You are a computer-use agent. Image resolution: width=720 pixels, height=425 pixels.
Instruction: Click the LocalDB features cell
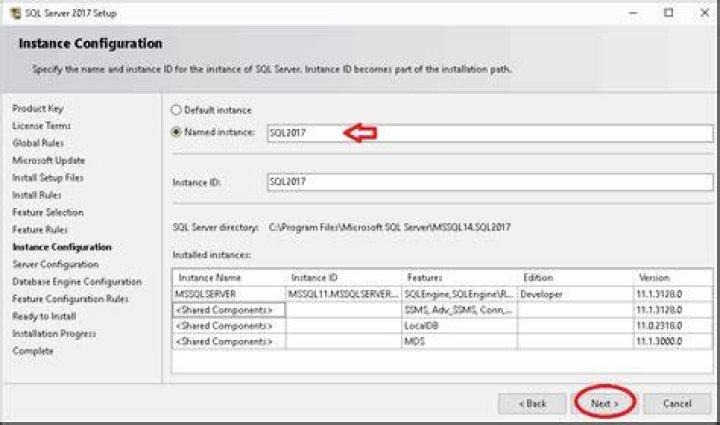click(x=459, y=326)
